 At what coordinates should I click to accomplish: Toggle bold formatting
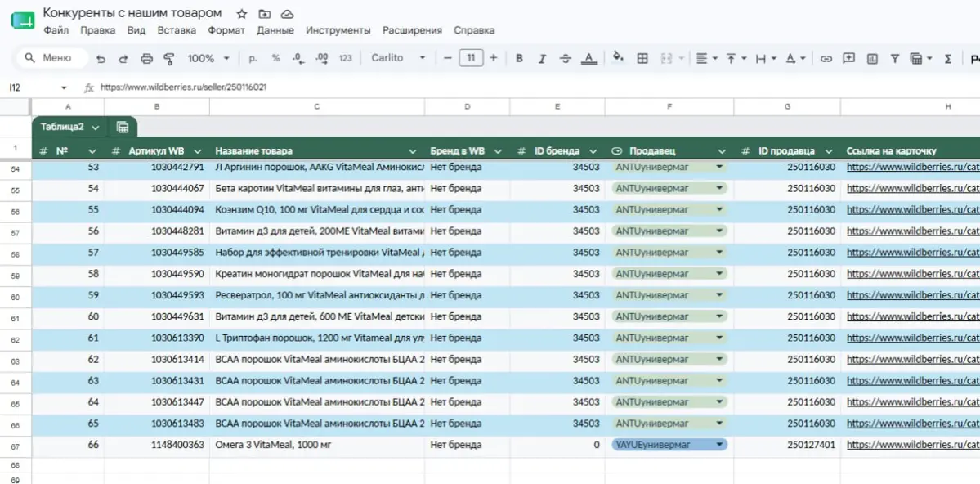(x=519, y=58)
